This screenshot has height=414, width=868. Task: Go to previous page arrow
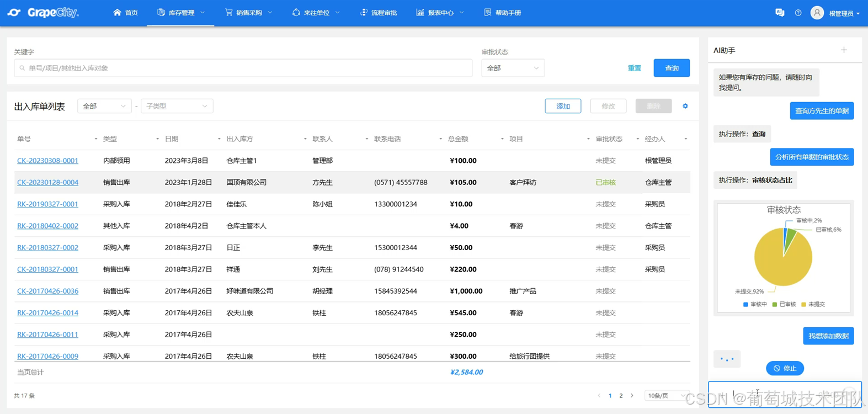tap(599, 396)
